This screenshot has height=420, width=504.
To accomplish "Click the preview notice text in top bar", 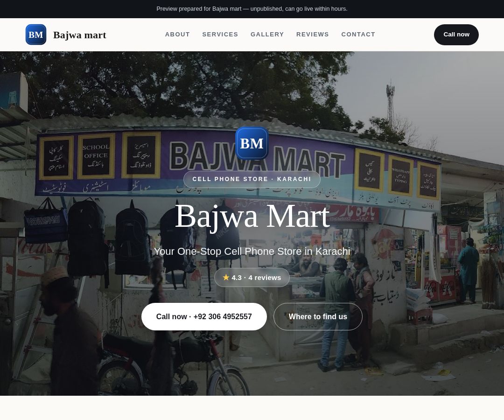I will [252, 9].
